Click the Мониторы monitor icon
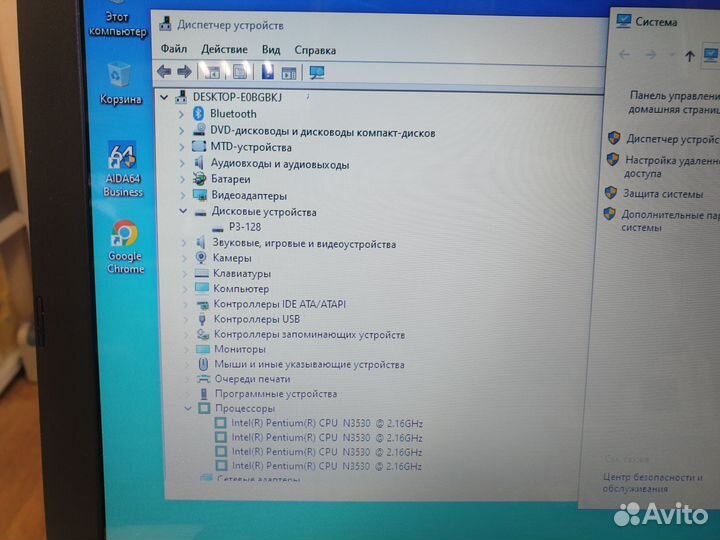This screenshot has height=540, width=720. pos(202,349)
